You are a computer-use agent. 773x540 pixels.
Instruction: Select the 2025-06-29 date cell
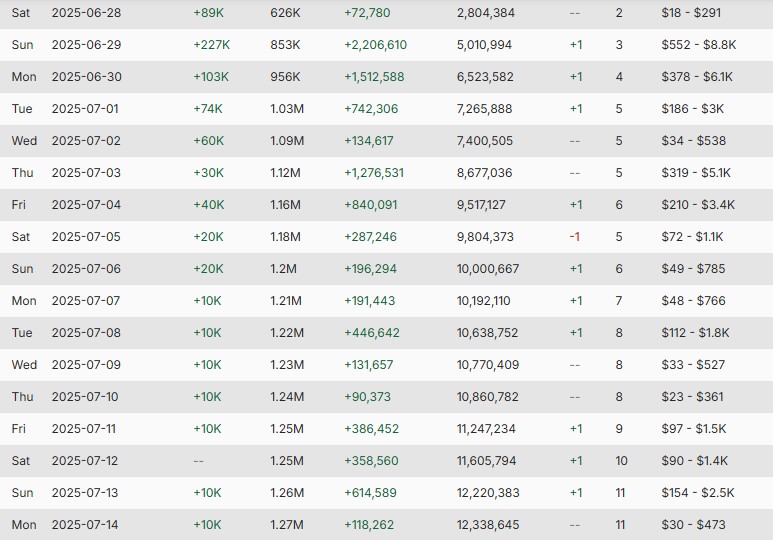tap(86, 45)
